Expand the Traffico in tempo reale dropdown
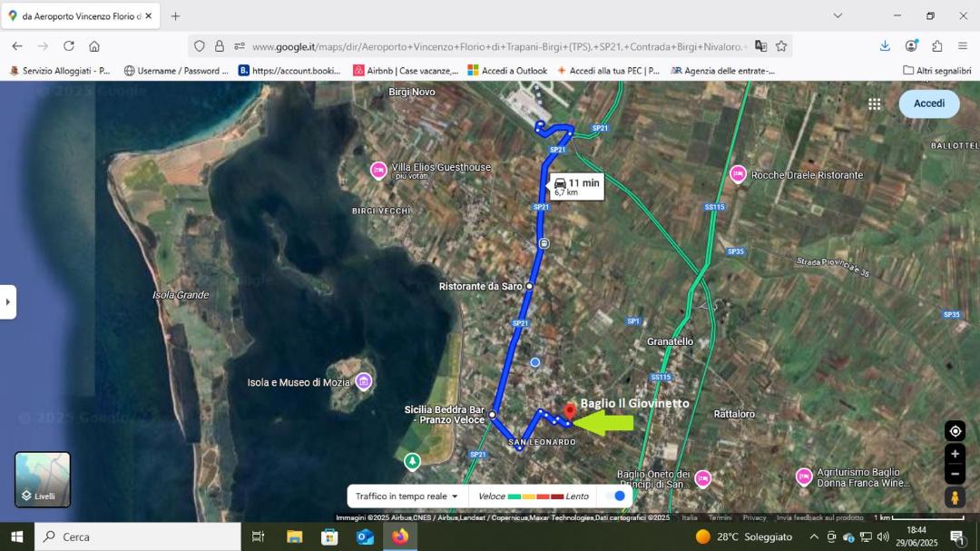Image resolution: width=980 pixels, height=551 pixels. (407, 497)
